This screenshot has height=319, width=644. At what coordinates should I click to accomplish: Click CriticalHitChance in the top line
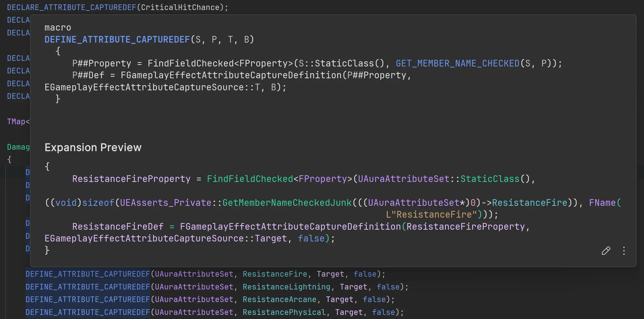pyautogui.click(x=180, y=7)
